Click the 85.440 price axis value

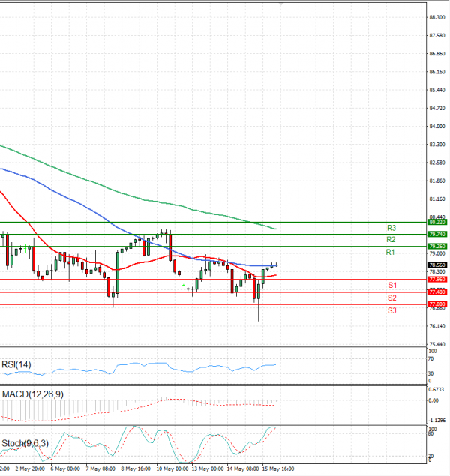(x=437, y=90)
